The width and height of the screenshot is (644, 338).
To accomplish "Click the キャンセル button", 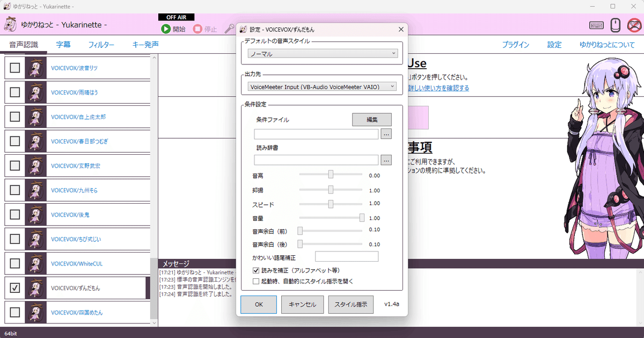I will tap(303, 305).
